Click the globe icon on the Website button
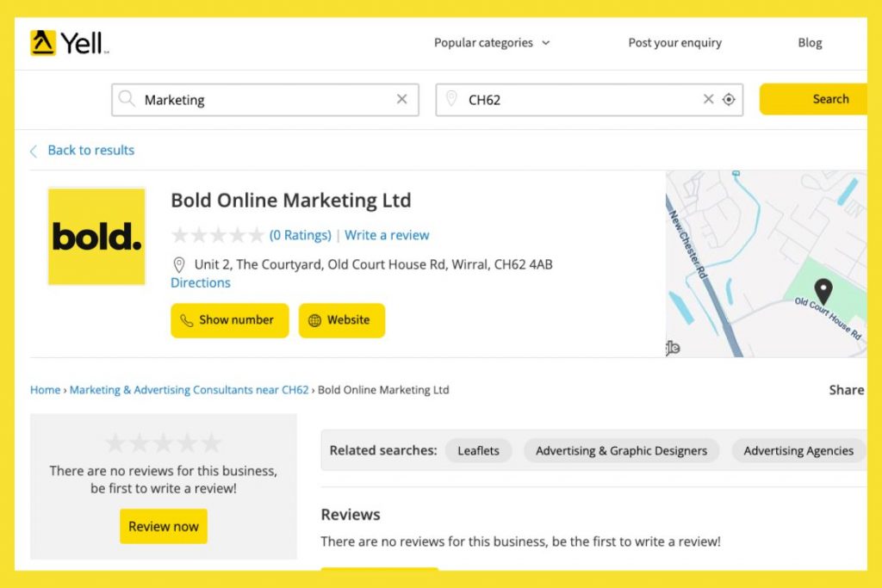 (315, 320)
